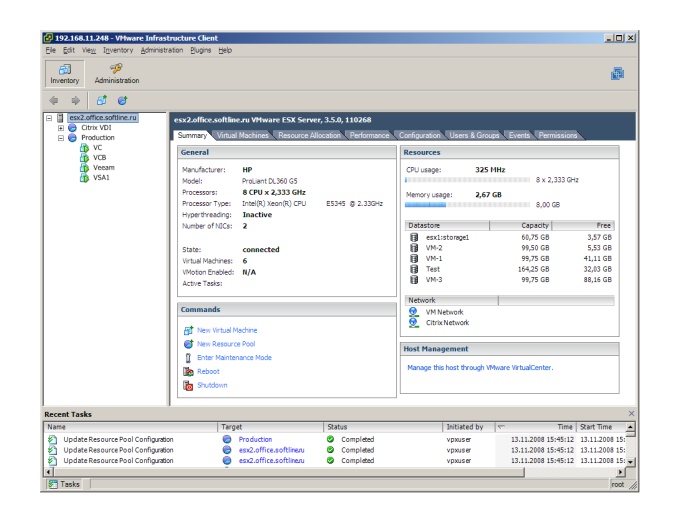Switch to the Resource Allocation tab

pos(309,135)
